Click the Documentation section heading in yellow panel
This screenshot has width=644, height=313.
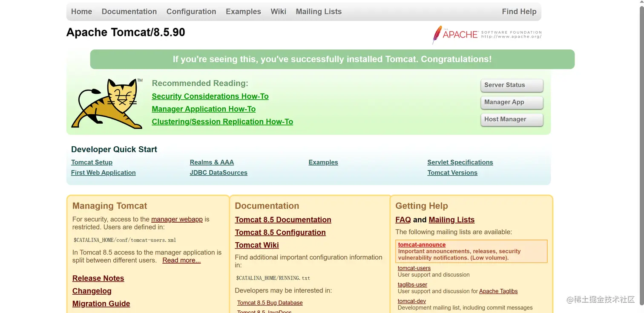click(267, 206)
